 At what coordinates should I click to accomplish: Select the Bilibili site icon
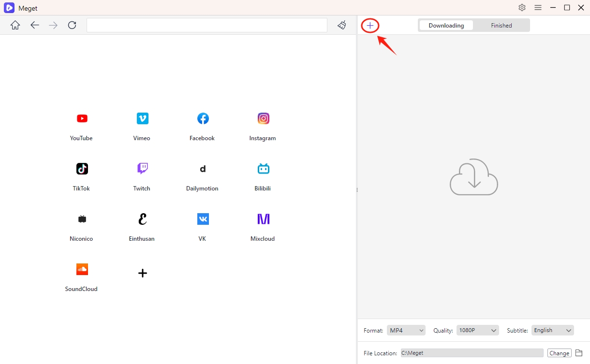(263, 169)
